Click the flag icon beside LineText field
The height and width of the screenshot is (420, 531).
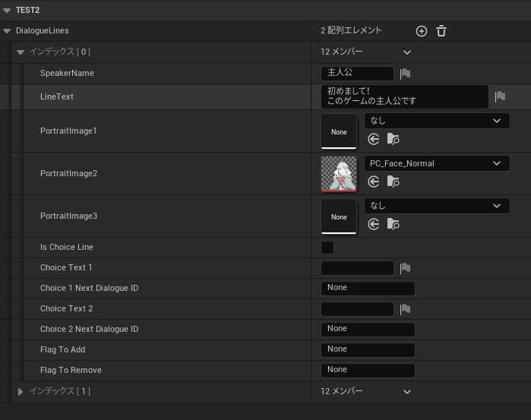500,96
